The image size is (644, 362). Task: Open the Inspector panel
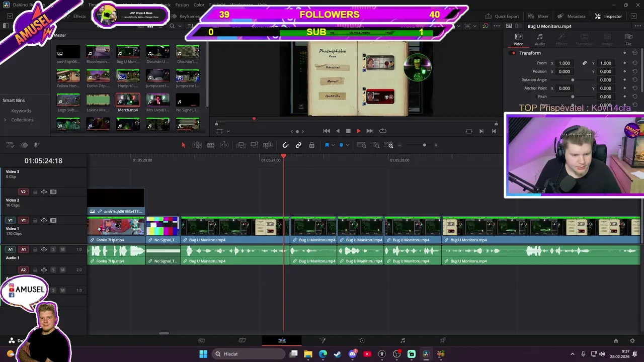pos(609,16)
